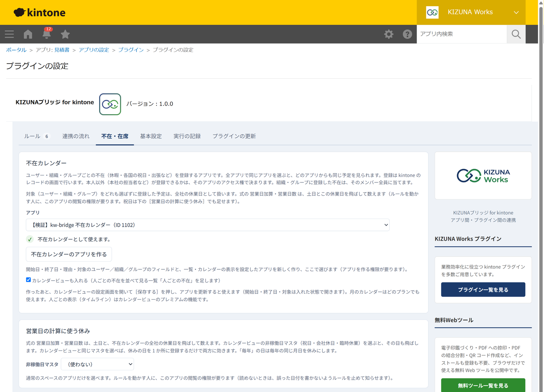Follow the ポータル breadcrumb link

point(16,50)
